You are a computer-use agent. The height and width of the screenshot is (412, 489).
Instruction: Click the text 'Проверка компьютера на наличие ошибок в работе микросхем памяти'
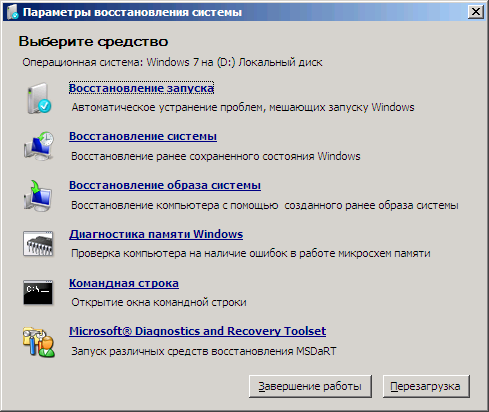(x=251, y=253)
